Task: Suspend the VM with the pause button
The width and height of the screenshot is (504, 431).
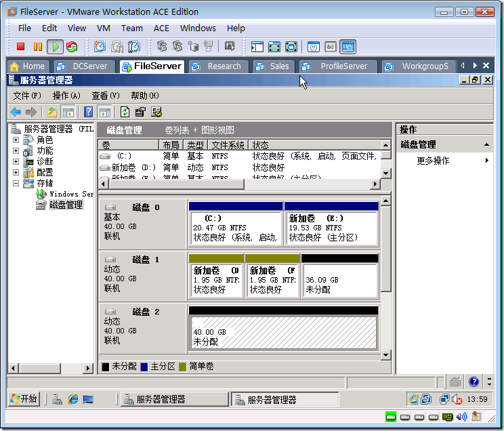Action: 38,47
